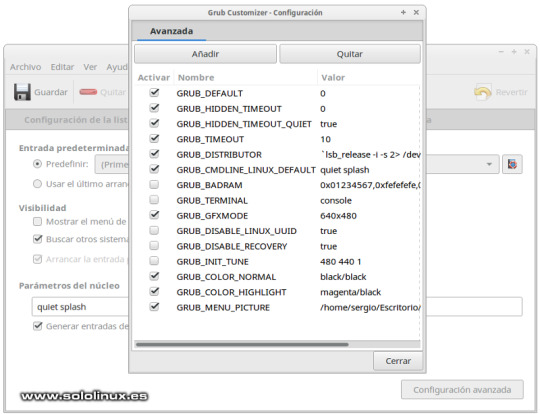Screen dimensions: 540x414
Task: Uncheck the GRUB_MENU_PICTURE checkbox
Action: click(x=154, y=307)
